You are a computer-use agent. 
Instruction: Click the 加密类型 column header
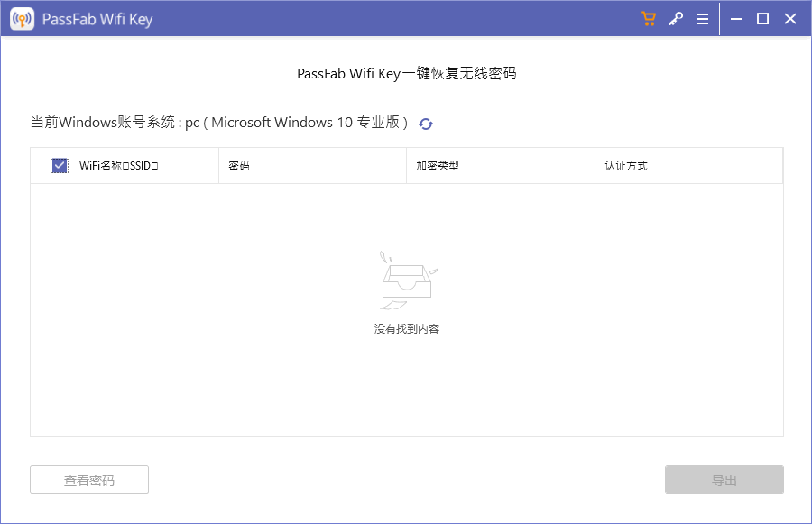tap(500, 166)
